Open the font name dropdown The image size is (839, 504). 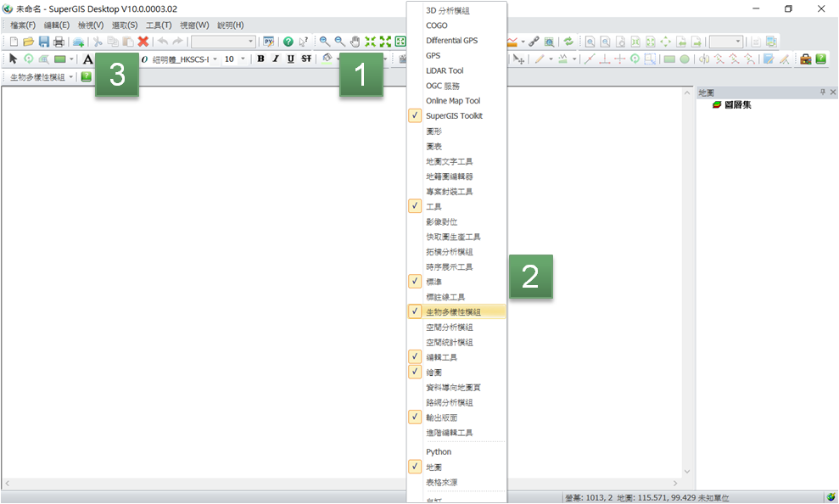215,59
